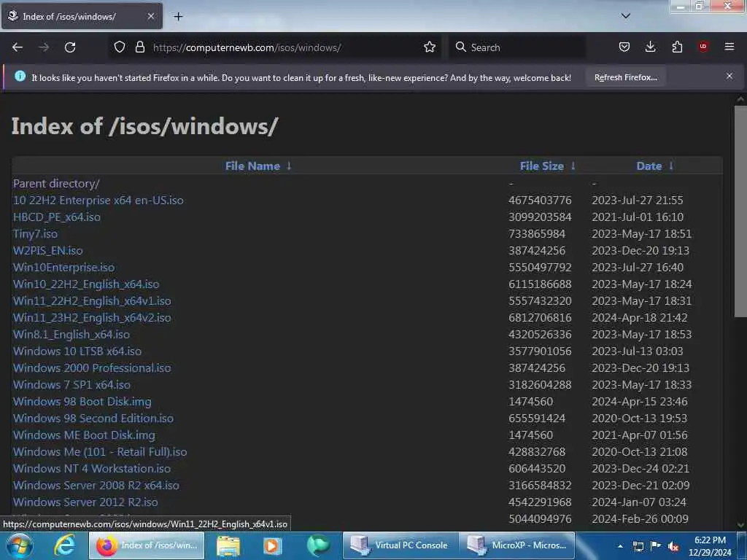Sort the listing by Date
This screenshot has width=747, height=560.
(x=649, y=166)
